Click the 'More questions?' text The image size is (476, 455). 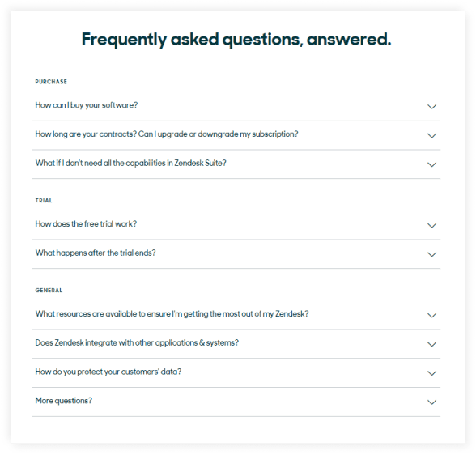pos(64,401)
